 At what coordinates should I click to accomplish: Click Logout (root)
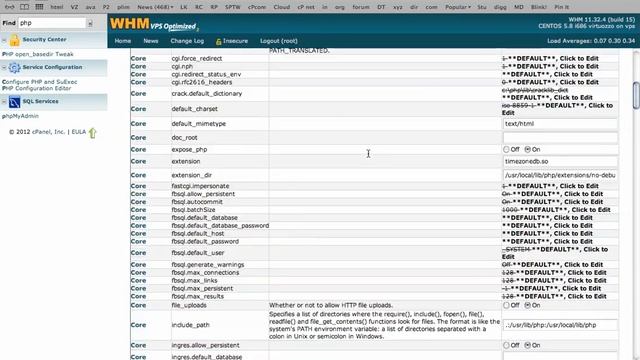(x=278, y=41)
